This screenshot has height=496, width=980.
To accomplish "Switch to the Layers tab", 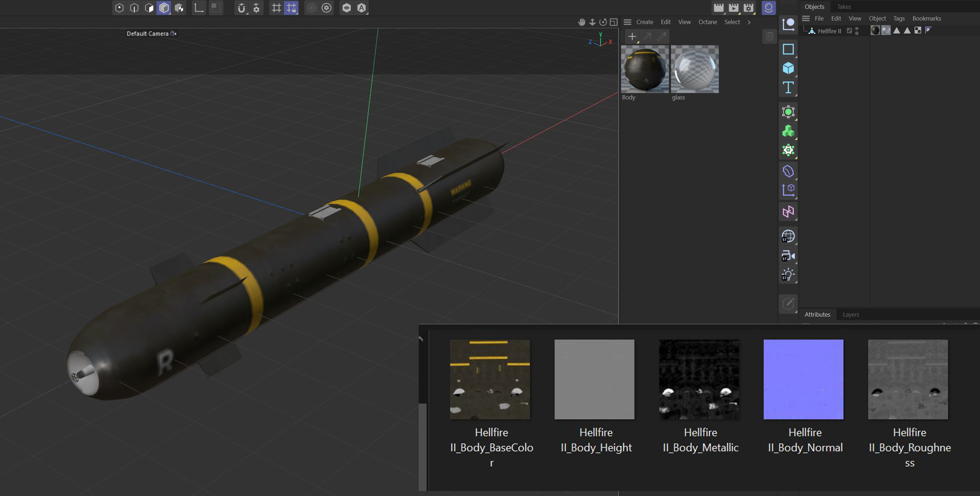I will (x=851, y=315).
